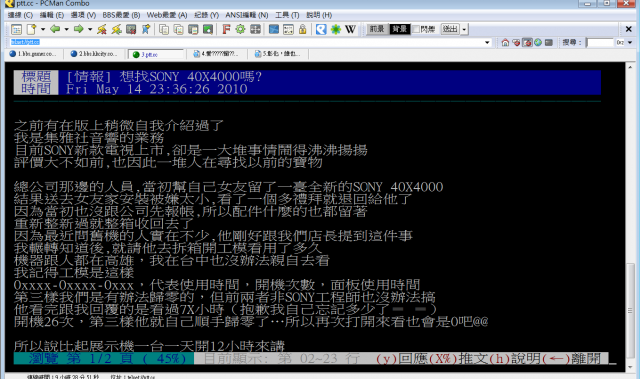The width and height of the screenshot is (640, 379).
Task: Click the (y)回應 reply text in status line
Action: (x=402, y=359)
